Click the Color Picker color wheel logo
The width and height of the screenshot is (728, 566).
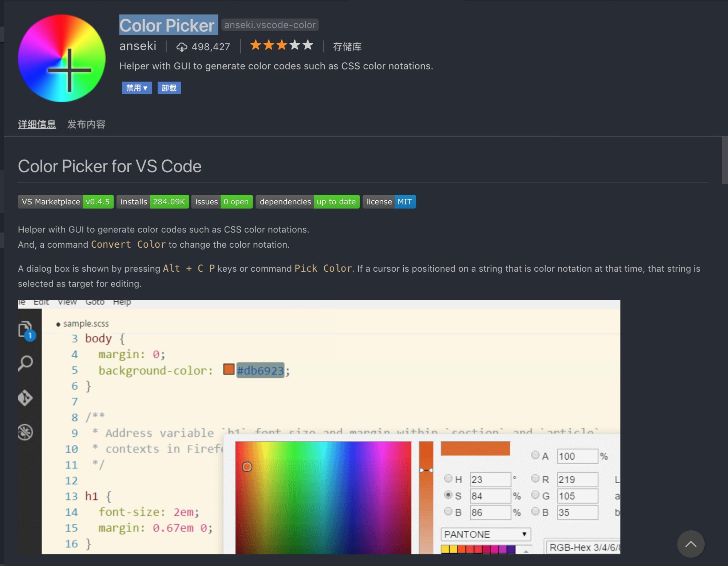pos(62,58)
